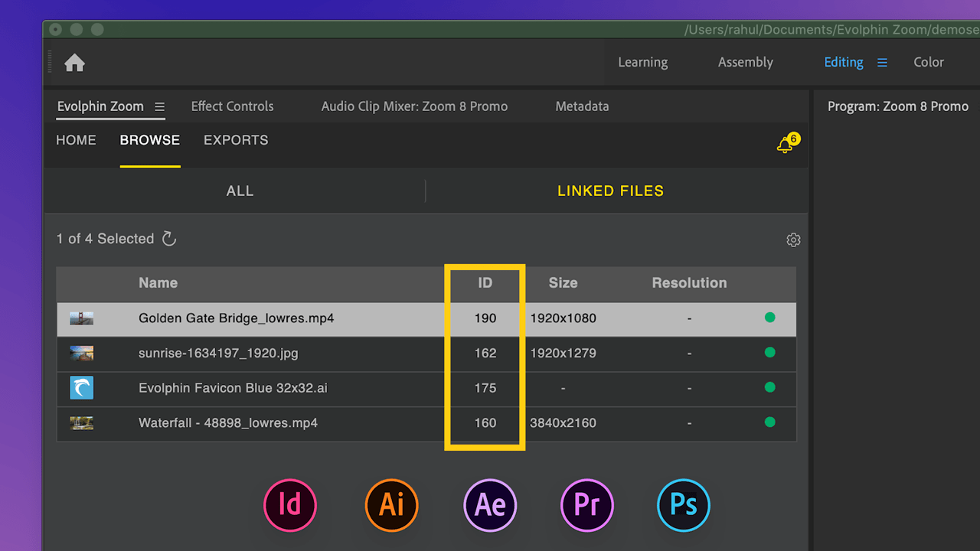The image size is (980, 551).
Task: Sort by the Resolution column header
Action: pyautogui.click(x=689, y=283)
